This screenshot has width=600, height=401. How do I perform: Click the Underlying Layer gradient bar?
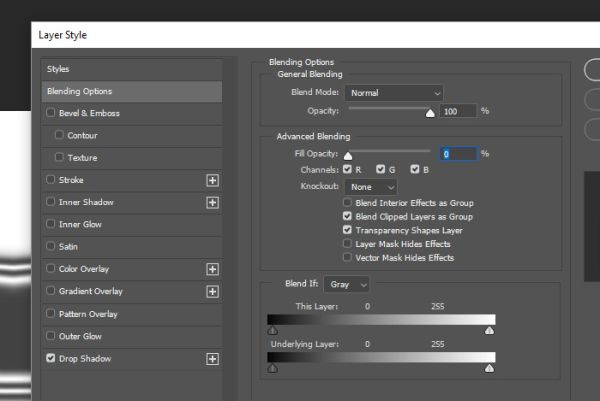[381, 357]
